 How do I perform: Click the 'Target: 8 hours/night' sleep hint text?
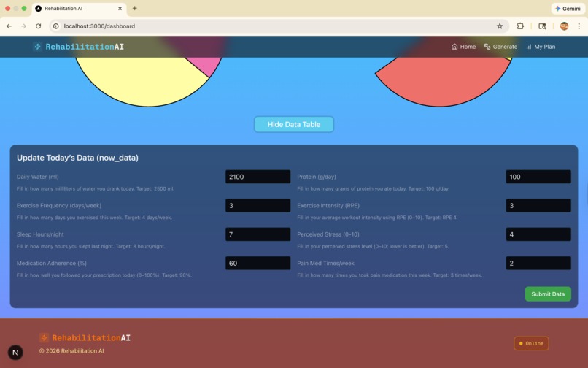[140, 246]
